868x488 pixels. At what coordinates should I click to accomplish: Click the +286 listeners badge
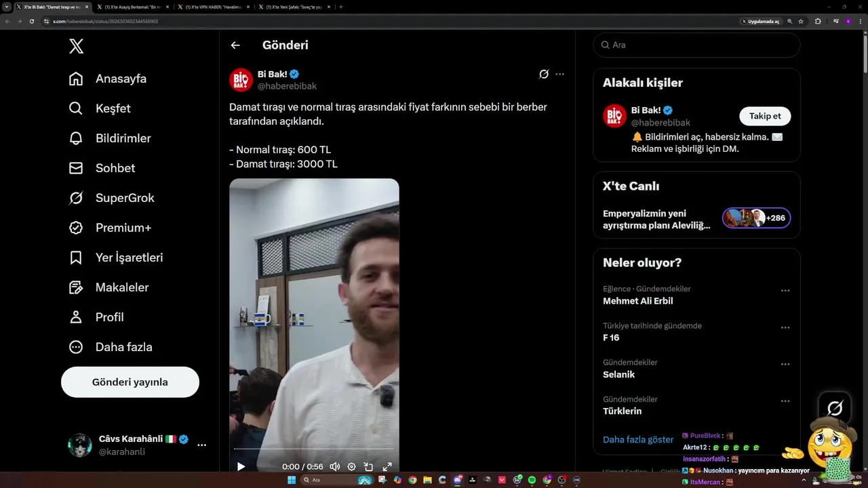757,218
